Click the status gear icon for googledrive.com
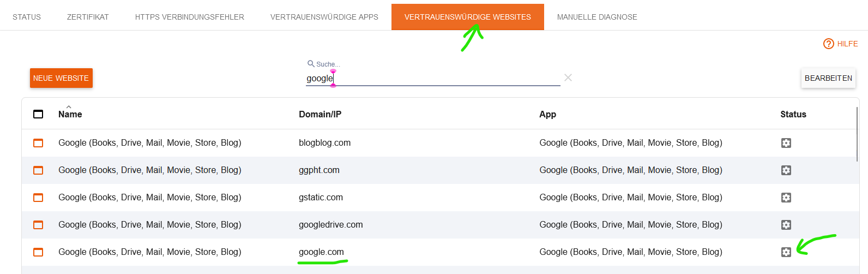868x274 pixels. pos(786,225)
